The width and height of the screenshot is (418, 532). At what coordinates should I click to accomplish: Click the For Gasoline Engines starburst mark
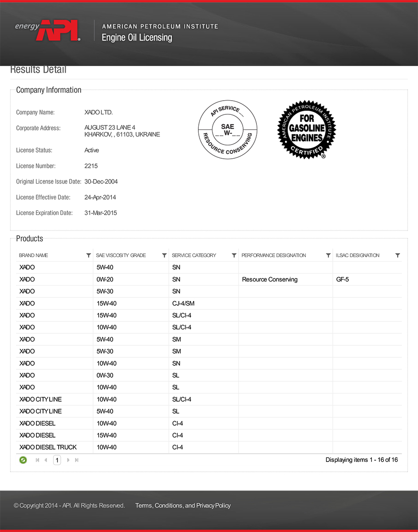[307, 129]
